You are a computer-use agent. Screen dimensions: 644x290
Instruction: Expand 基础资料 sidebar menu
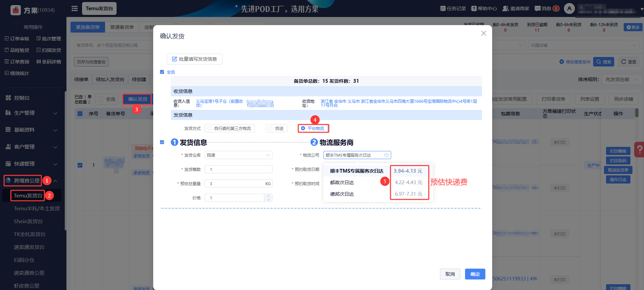(x=32, y=130)
